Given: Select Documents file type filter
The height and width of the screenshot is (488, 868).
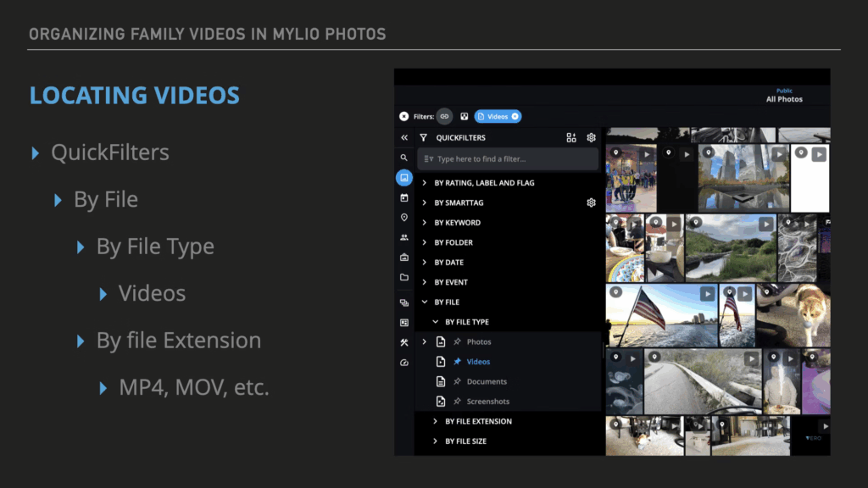Looking at the screenshot, I should click(x=487, y=381).
